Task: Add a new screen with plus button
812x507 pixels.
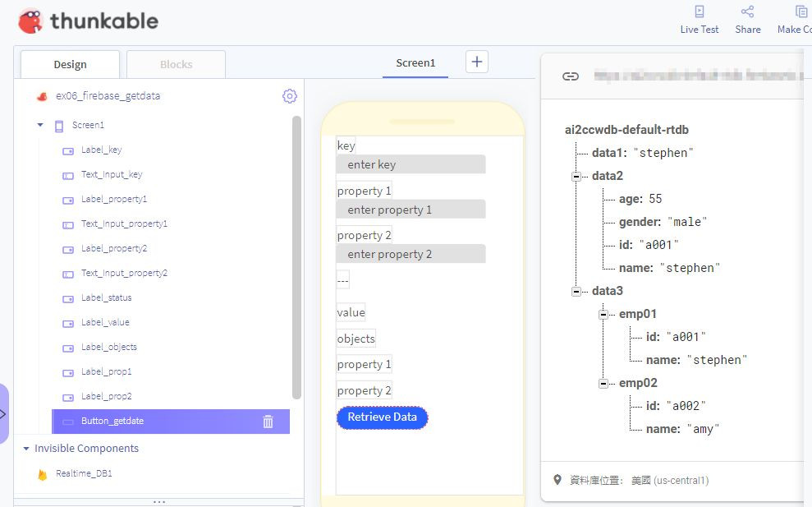Action: (x=477, y=62)
